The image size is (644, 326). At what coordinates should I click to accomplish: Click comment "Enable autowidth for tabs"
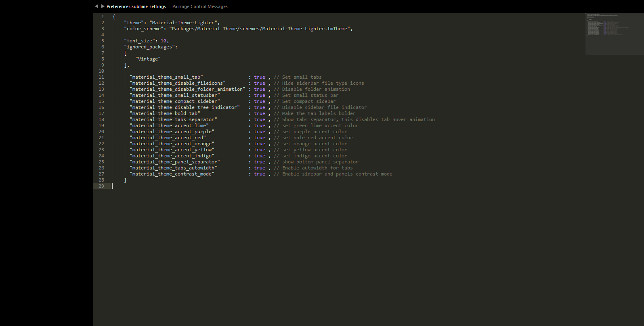pos(313,168)
